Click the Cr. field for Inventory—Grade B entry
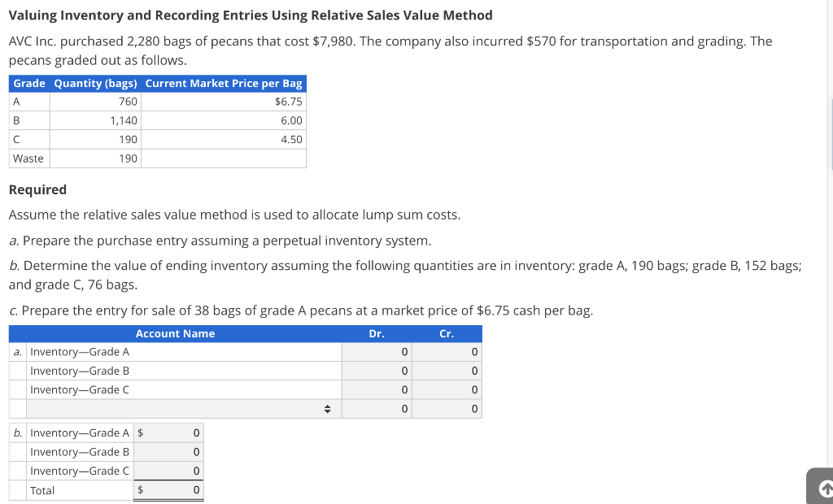Viewport: 833px width, 504px height. pos(447,371)
